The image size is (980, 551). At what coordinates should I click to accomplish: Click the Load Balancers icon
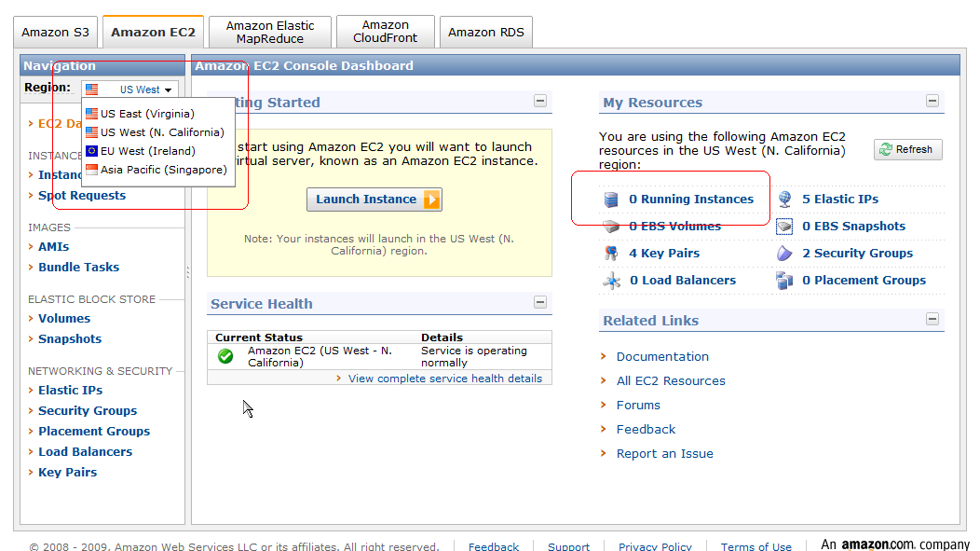[612, 281]
